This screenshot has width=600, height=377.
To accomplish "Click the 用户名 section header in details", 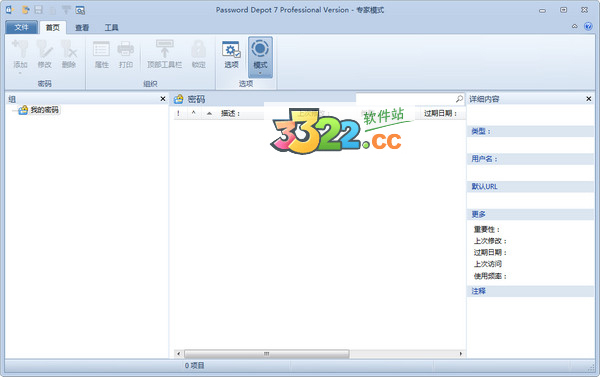I will (x=530, y=159).
